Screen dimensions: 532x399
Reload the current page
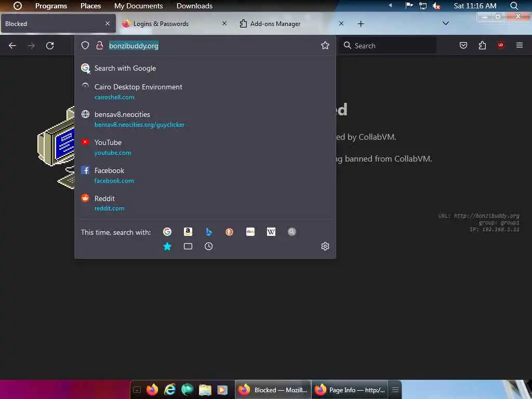point(50,46)
